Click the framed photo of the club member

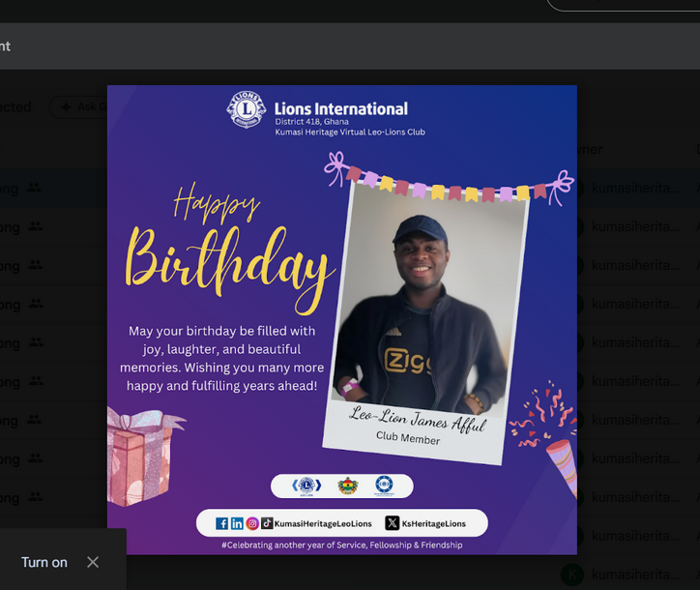[x=427, y=299]
